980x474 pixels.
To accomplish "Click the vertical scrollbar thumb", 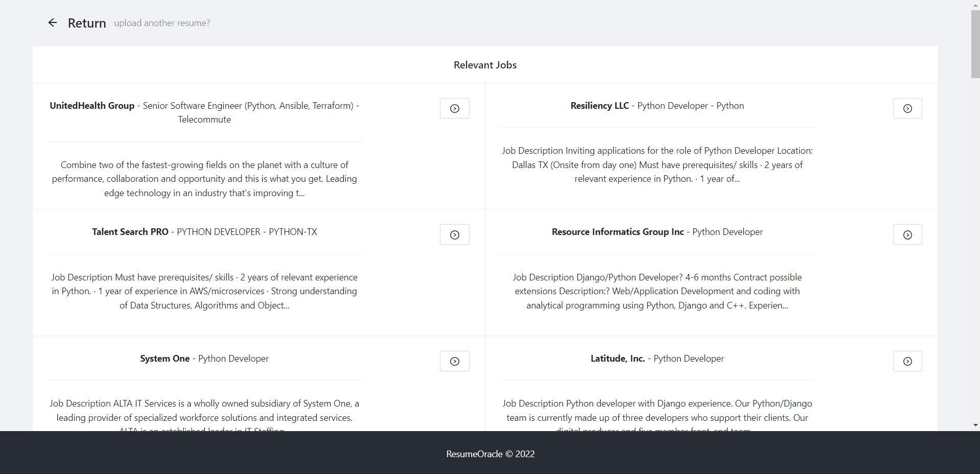I will (x=975, y=44).
